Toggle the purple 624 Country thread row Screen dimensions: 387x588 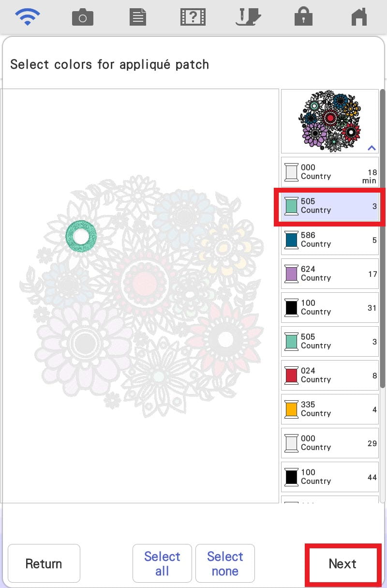click(x=330, y=273)
